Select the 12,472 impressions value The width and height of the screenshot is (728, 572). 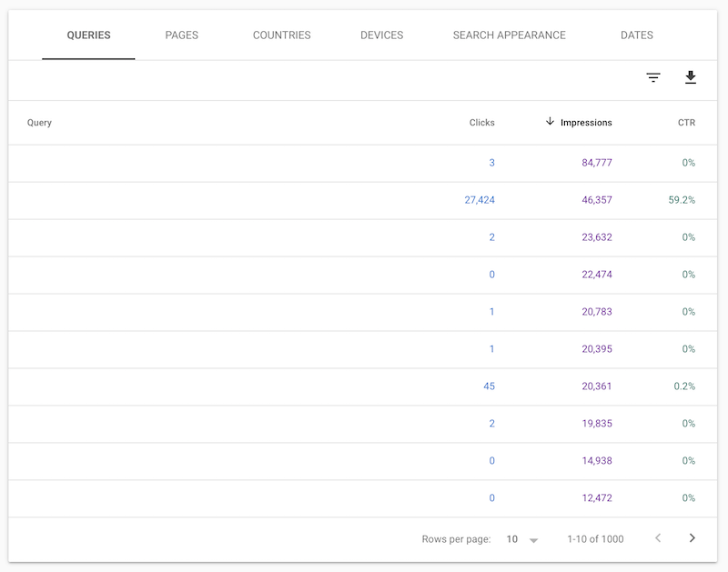[x=597, y=497]
